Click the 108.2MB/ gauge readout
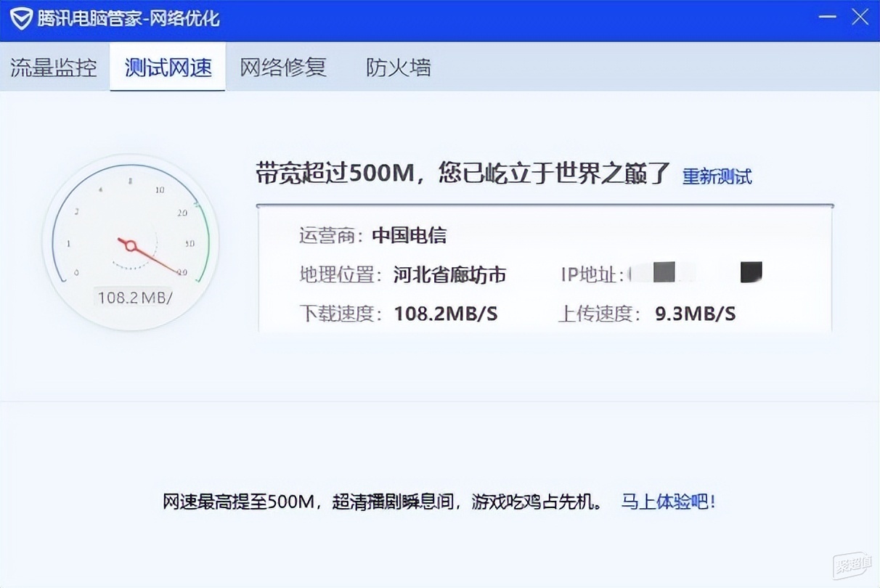Image resolution: width=880 pixels, height=588 pixels. click(x=135, y=298)
